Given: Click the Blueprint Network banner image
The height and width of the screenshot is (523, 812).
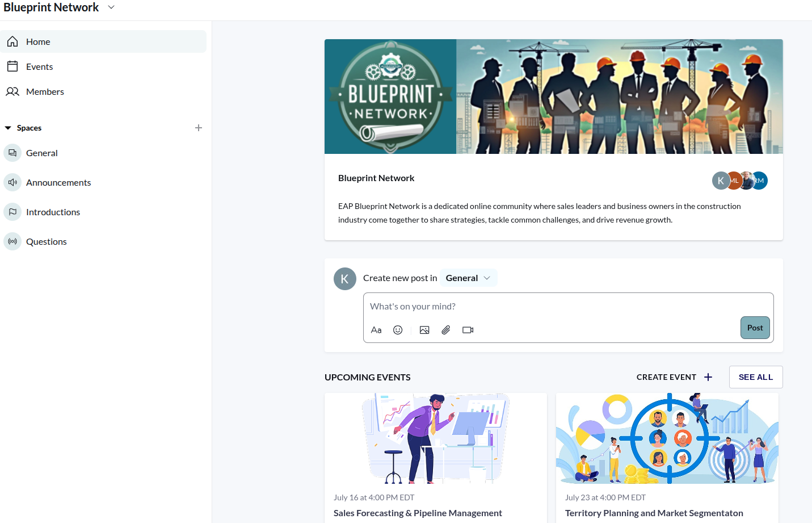Looking at the screenshot, I should click(554, 97).
